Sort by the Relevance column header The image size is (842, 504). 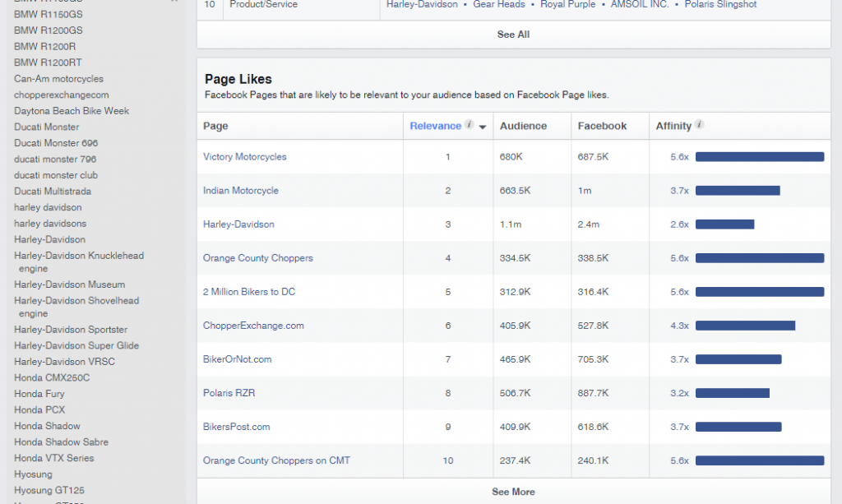coord(435,126)
